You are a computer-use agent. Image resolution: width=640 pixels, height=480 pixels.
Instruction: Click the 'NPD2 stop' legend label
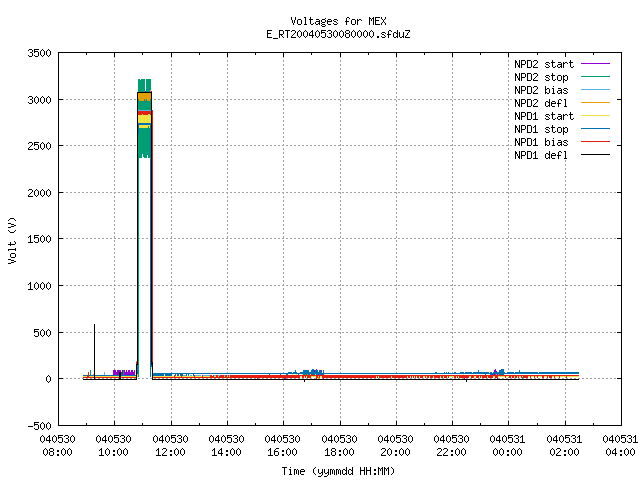click(541, 77)
